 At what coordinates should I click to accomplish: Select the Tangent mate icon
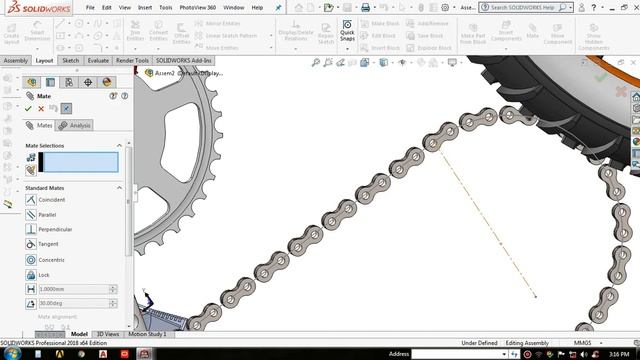31,244
